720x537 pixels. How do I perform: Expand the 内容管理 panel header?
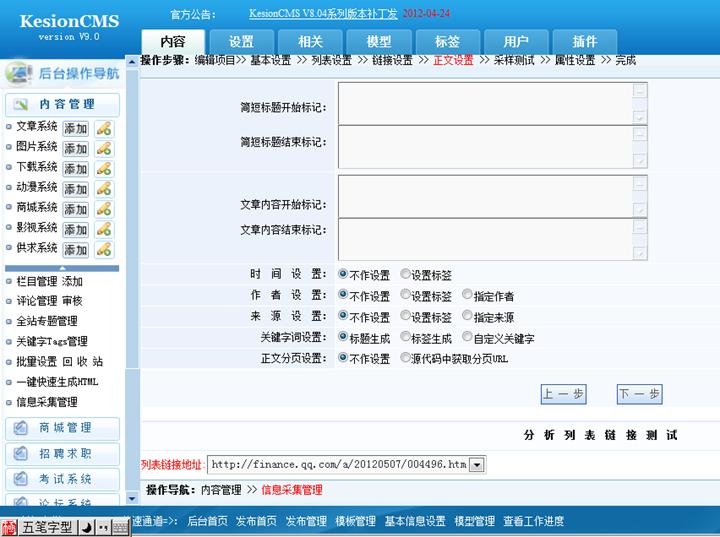(62, 105)
